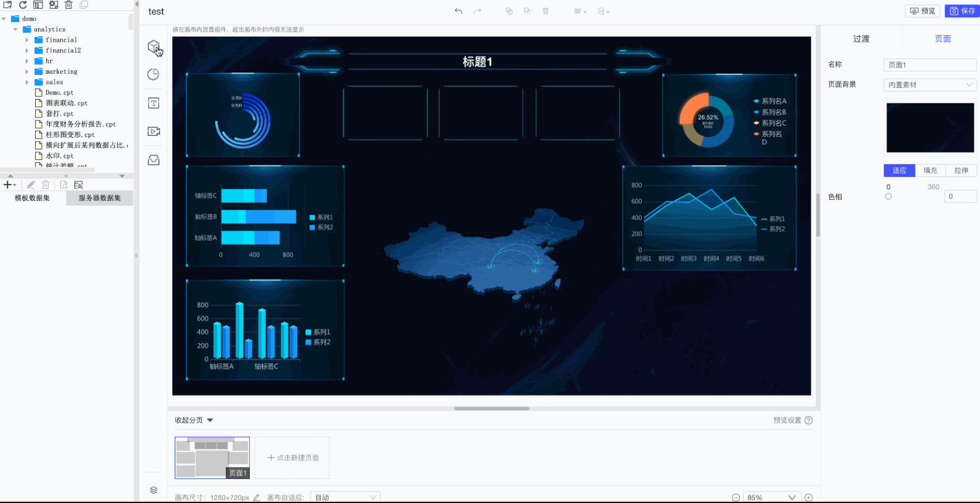Open the 85% zoom level dropdown
This screenshot has width=980, height=503.
click(771, 497)
